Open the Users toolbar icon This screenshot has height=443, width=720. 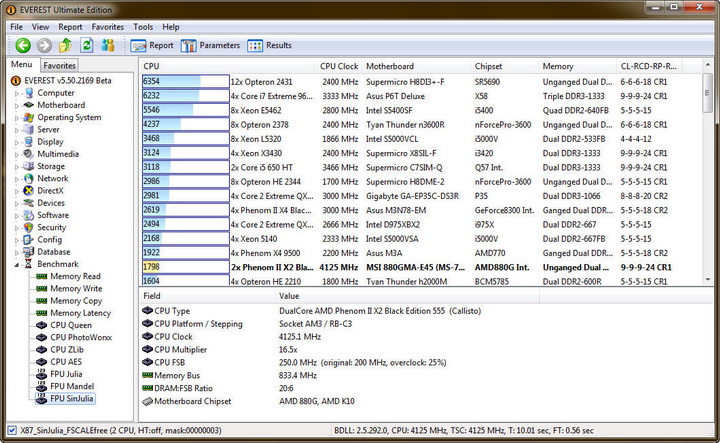[x=108, y=45]
